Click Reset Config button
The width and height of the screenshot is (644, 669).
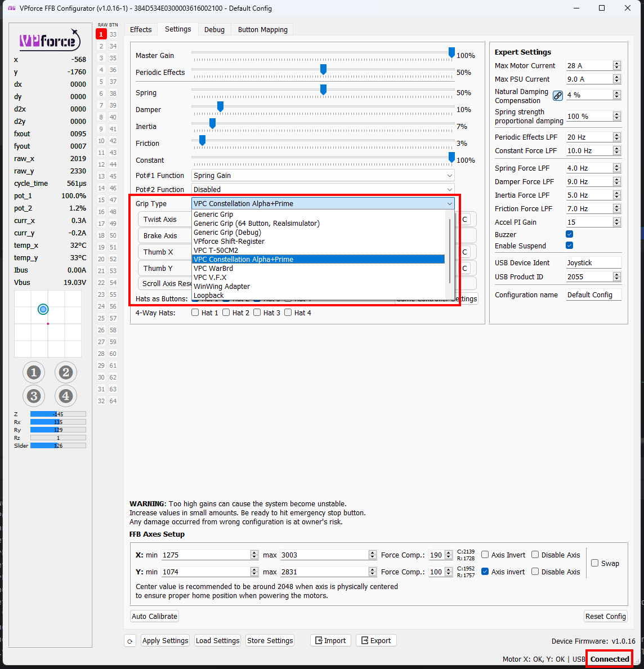606,616
